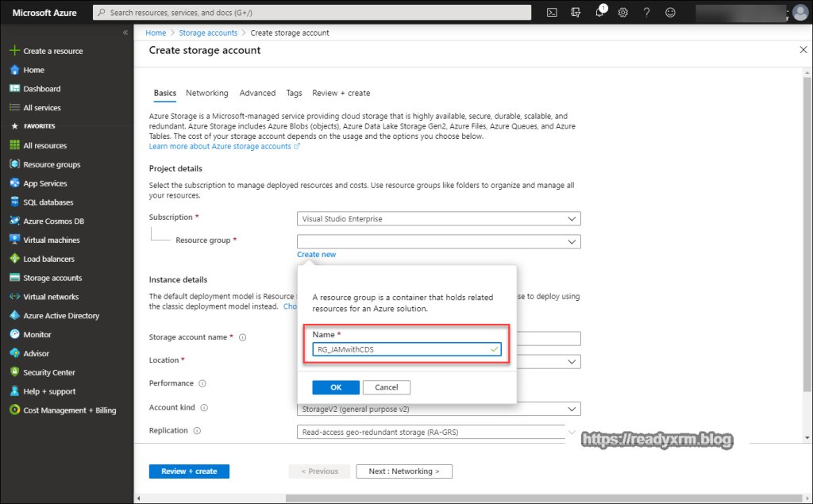Open the Resource group dropdown
The height and width of the screenshot is (504, 813).
(x=438, y=241)
